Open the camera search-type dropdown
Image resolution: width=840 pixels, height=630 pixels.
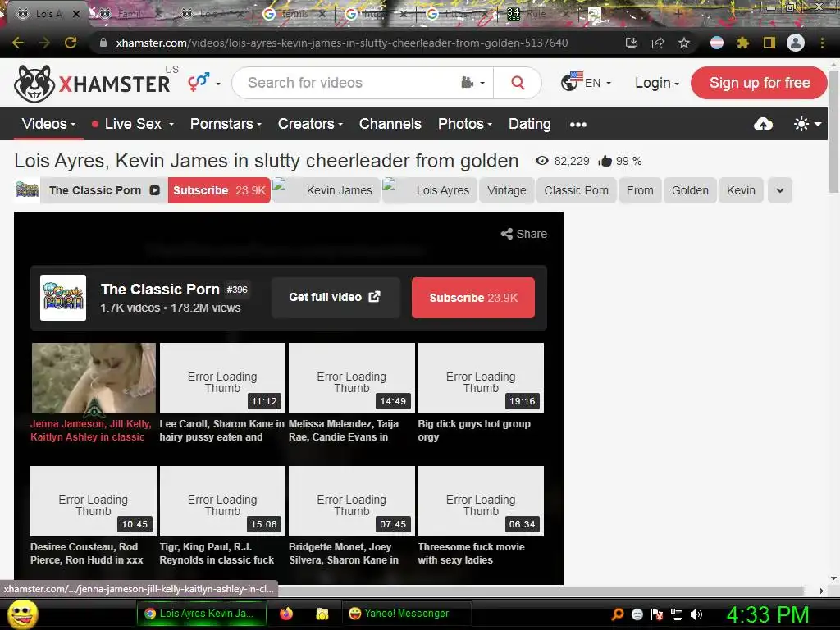[x=473, y=83]
